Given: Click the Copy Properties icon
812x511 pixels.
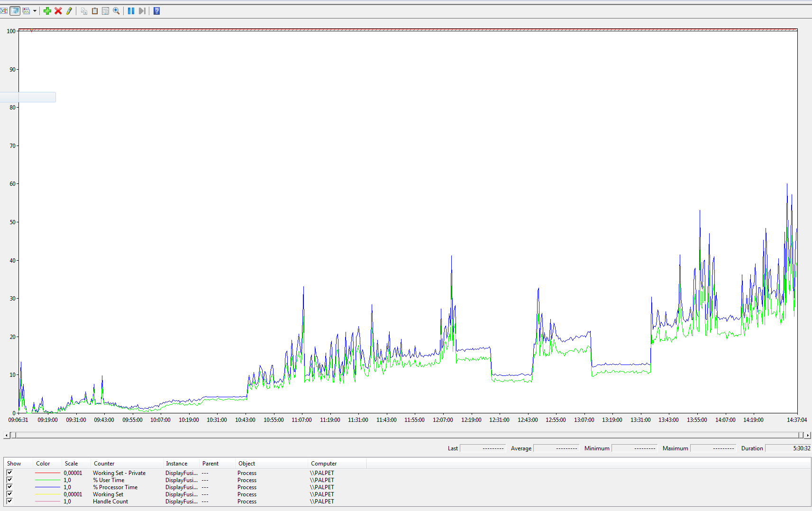Looking at the screenshot, I should 84,11.
